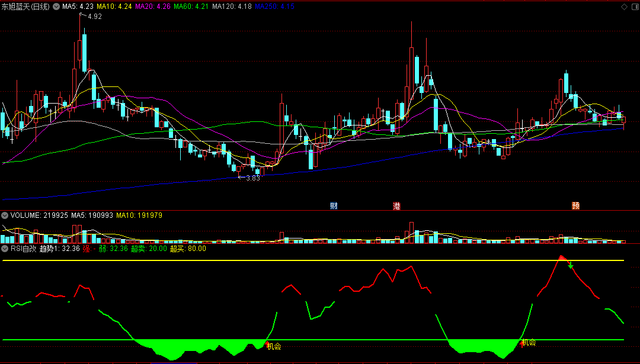Click the 强: - label
This screenshot has width=640, height=364.
(x=89, y=249)
